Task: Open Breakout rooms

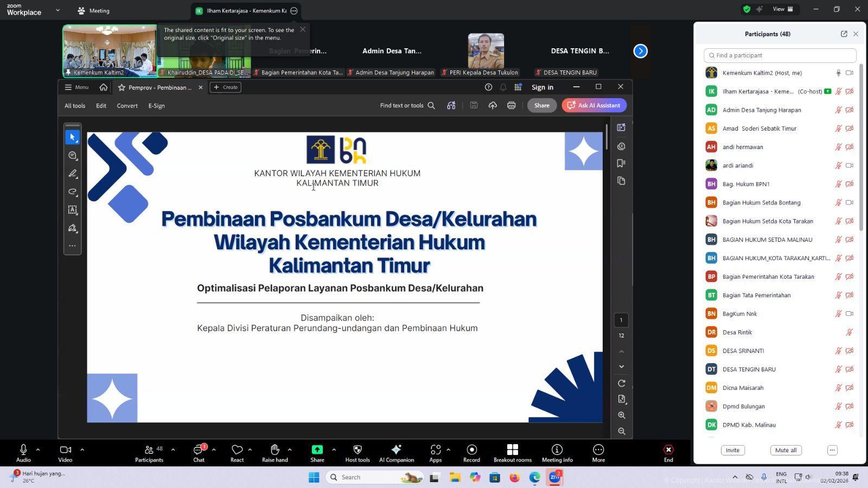Action: pyautogui.click(x=512, y=450)
